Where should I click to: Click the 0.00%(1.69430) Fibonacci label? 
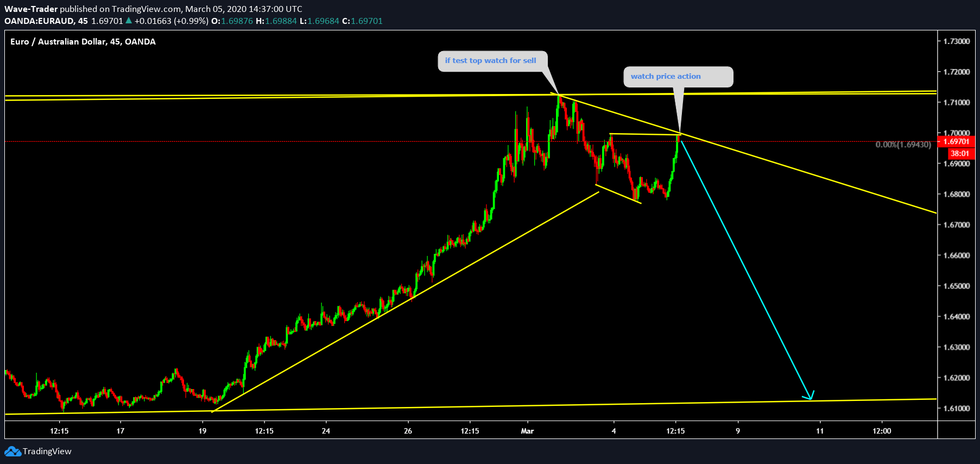[x=903, y=145]
